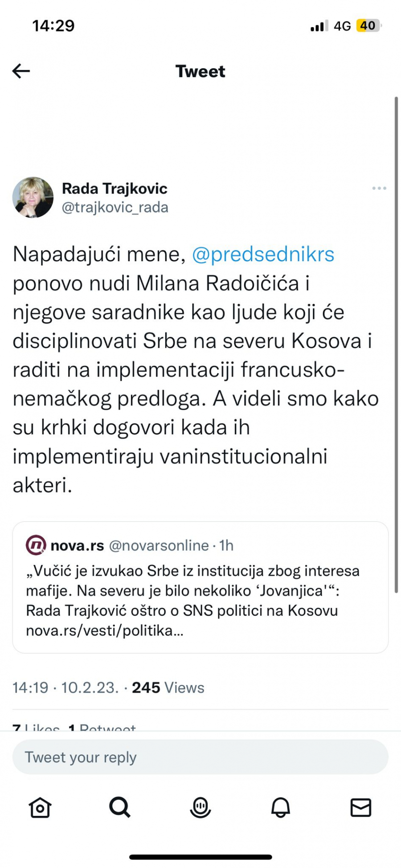
Task: Open the @predsednikrs mention link
Action: [263, 254]
